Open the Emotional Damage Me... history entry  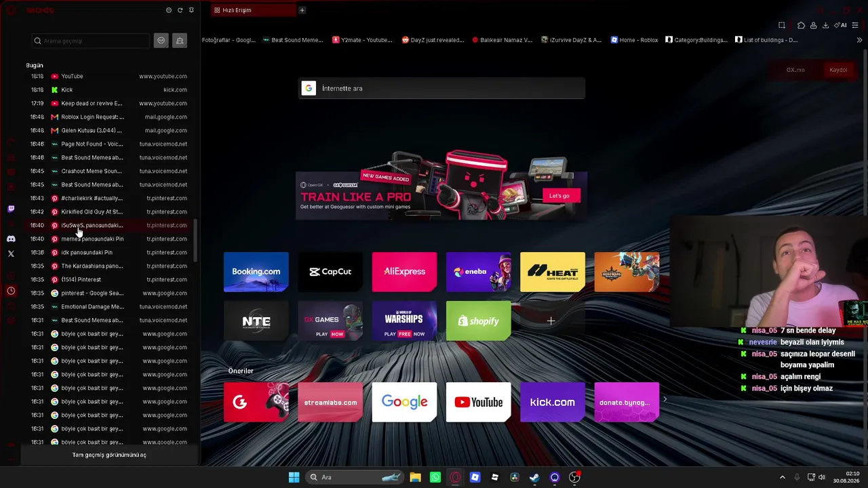(108, 306)
